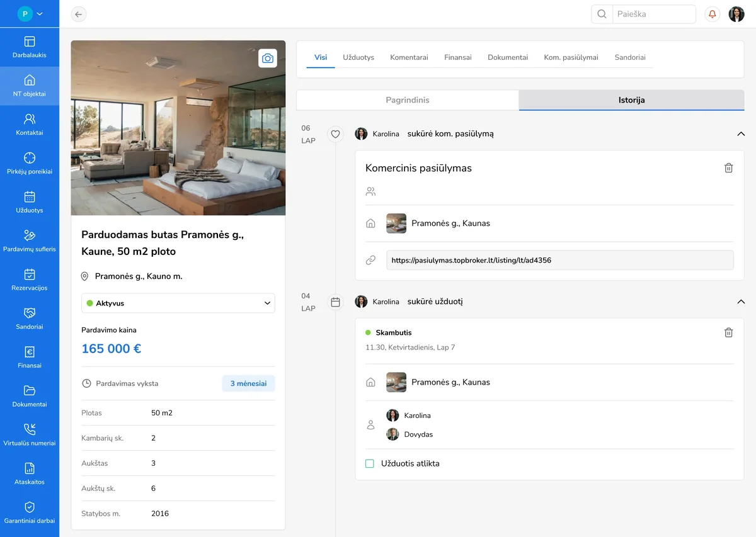Switch to the Finansai tab
This screenshot has height=537, width=756.
457,57
